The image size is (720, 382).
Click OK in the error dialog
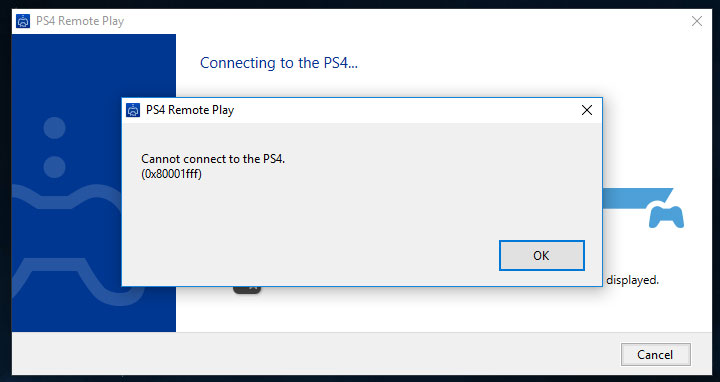(x=541, y=255)
